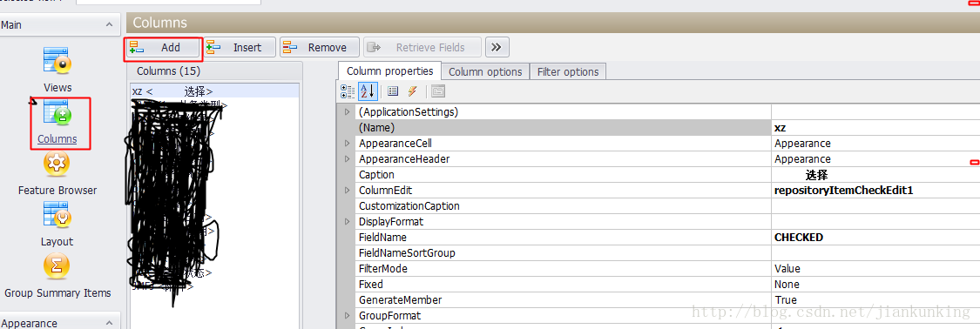Expand the Appearance navigation group
980x329 pixels.
[x=110, y=323]
